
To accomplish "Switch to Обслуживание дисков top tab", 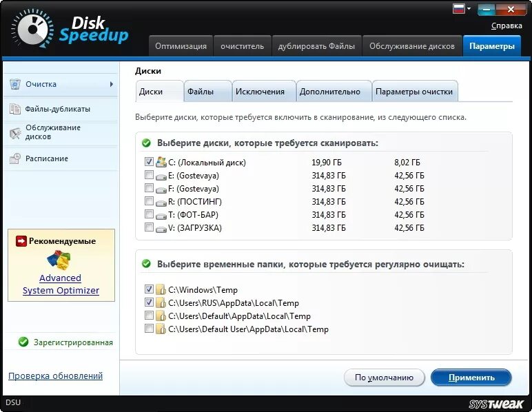I will coord(412,45).
